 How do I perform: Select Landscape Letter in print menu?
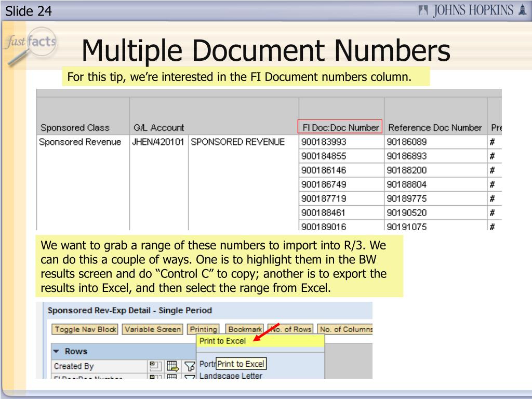pyautogui.click(x=231, y=375)
